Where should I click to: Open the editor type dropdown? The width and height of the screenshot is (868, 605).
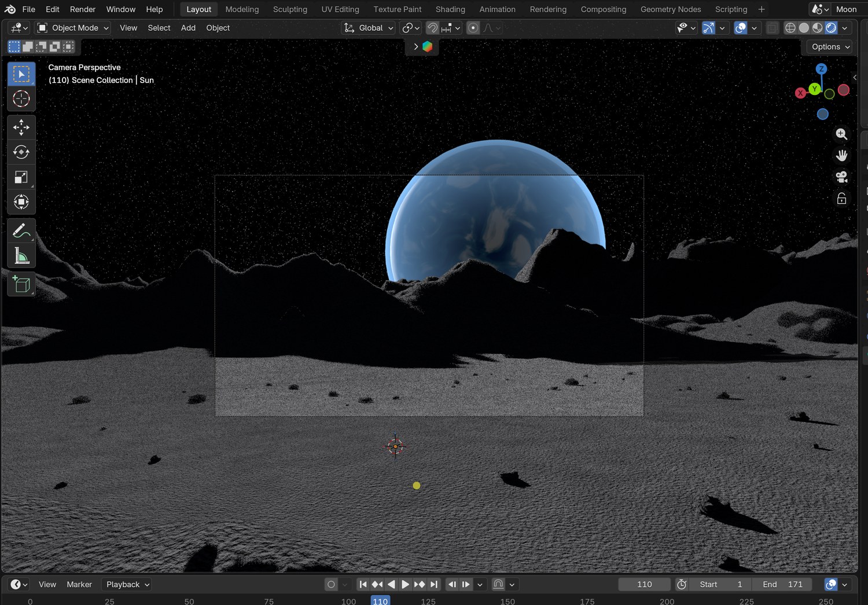pos(19,28)
